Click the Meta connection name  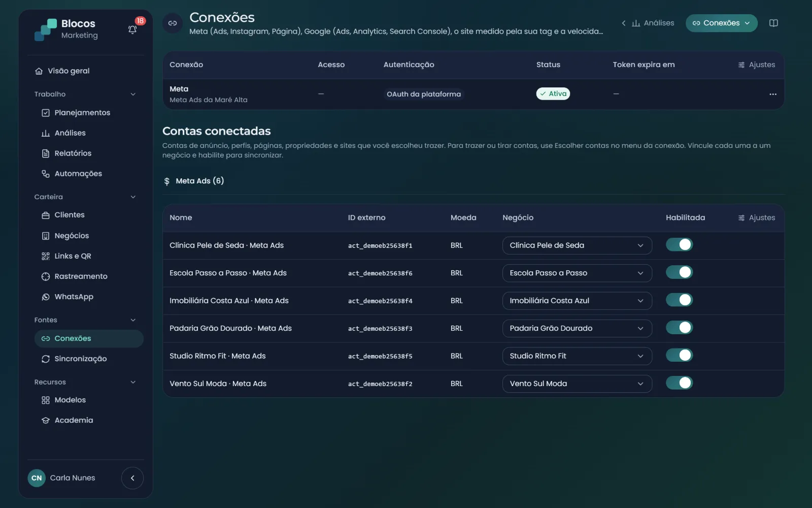179,89
